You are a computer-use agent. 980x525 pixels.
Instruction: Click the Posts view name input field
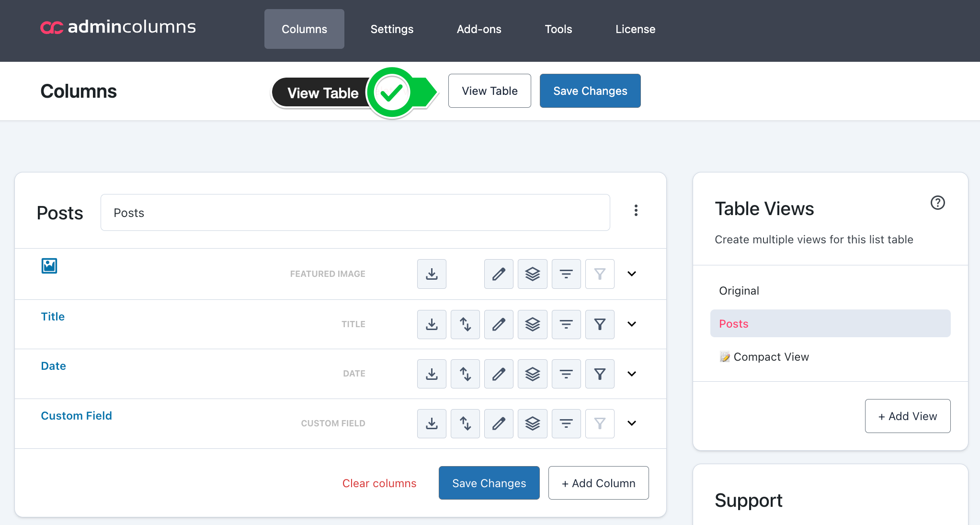click(x=355, y=213)
